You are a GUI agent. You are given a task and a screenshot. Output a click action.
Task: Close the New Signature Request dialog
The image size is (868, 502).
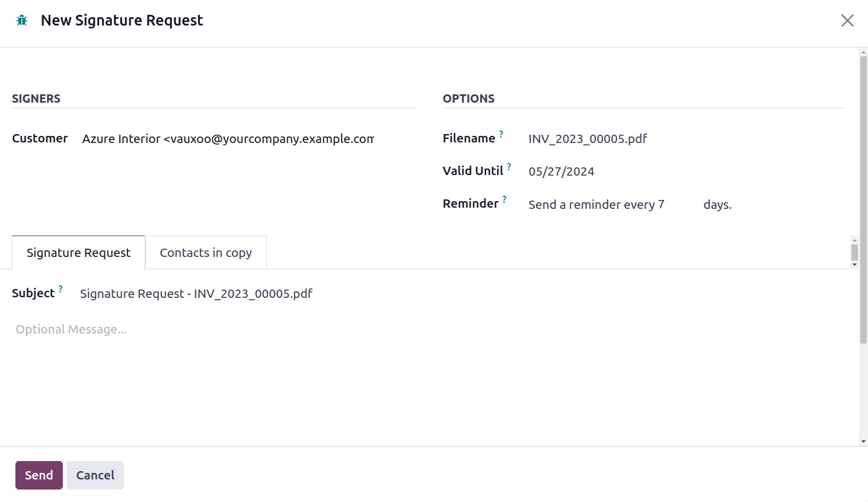(847, 21)
